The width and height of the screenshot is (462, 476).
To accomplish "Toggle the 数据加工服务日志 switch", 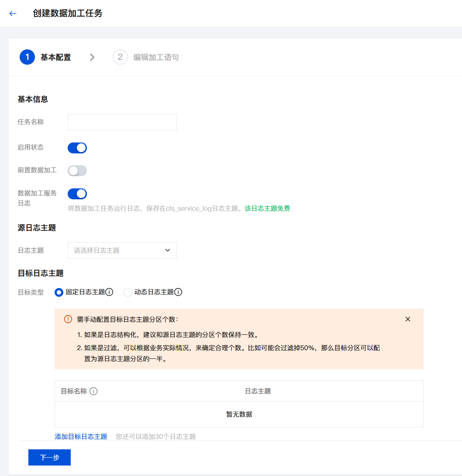I will click(x=77, y=194).
